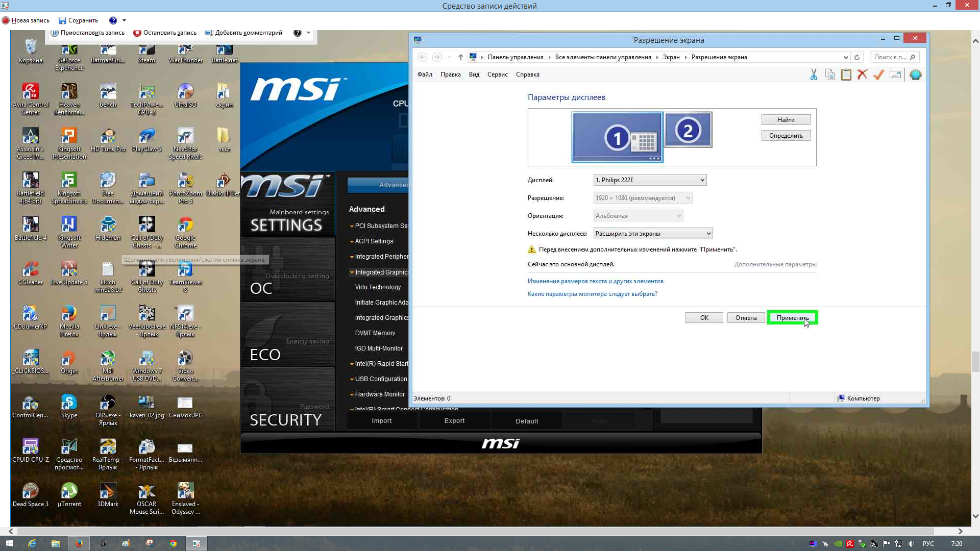This screenshot has width=980, height=551.
Task: Open the Разрешение resolution dropdown
Action: 643,198
